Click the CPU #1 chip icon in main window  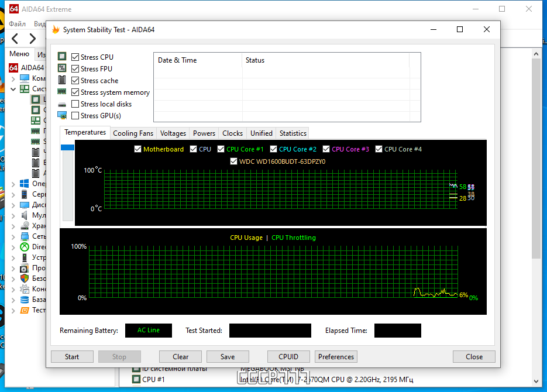136,379
